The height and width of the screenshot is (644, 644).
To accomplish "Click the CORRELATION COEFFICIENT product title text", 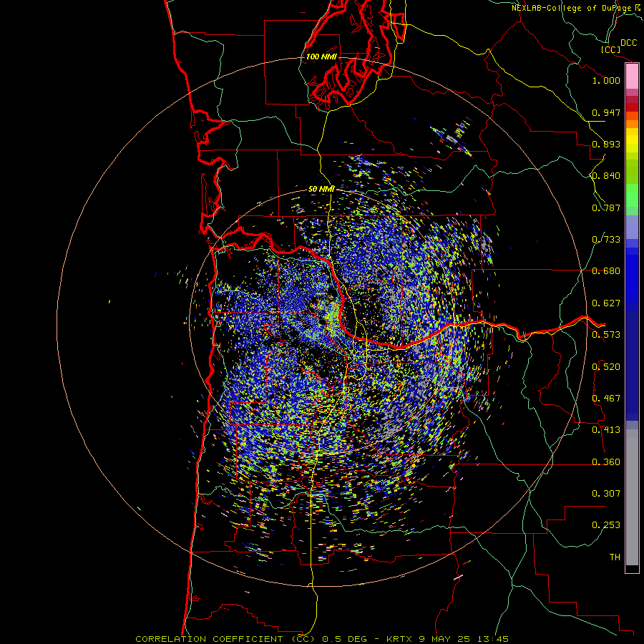I will pyautogui.click(x=226, y=639).
